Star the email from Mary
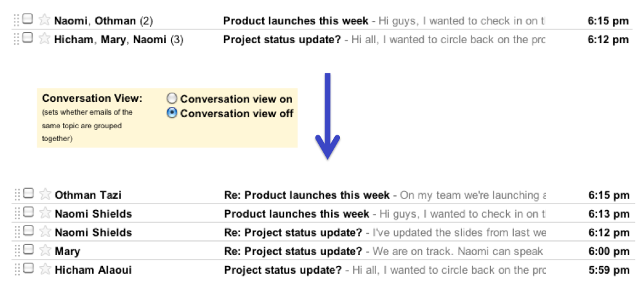 44,250
